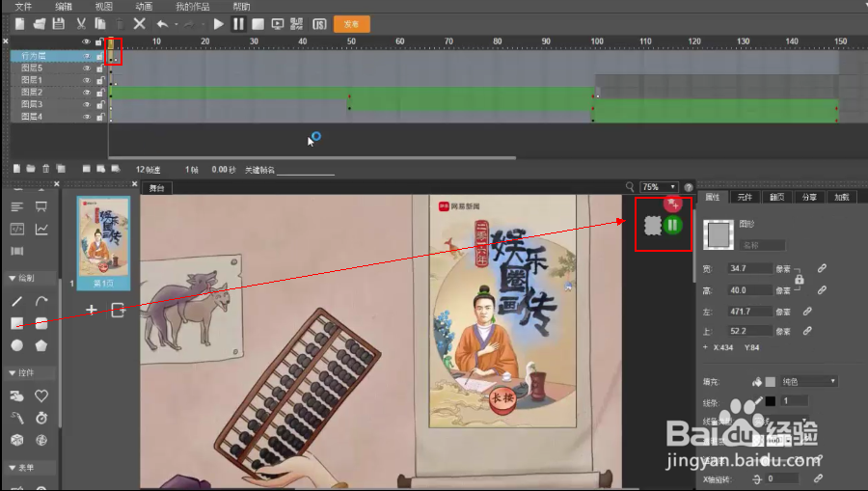Screen dimensions: 868x491
Task: Toggle visibility of 图层1
Action: [87, 80]
